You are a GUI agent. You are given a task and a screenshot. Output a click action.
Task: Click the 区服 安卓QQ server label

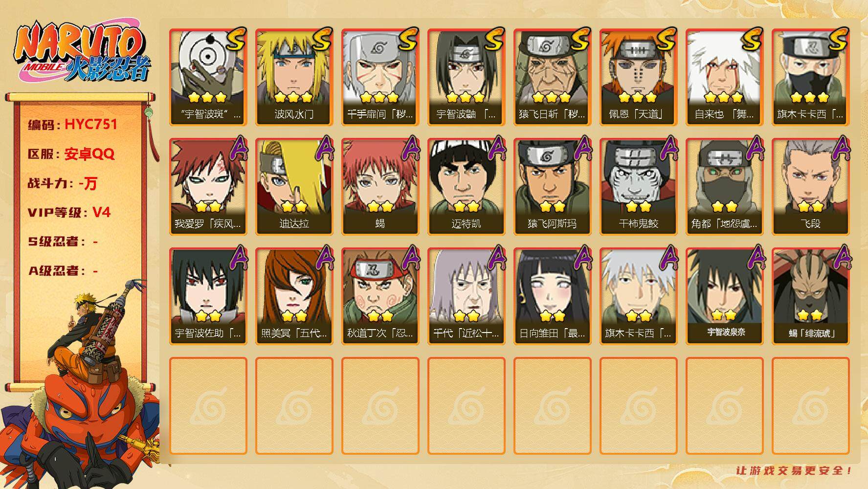point(71,154)
